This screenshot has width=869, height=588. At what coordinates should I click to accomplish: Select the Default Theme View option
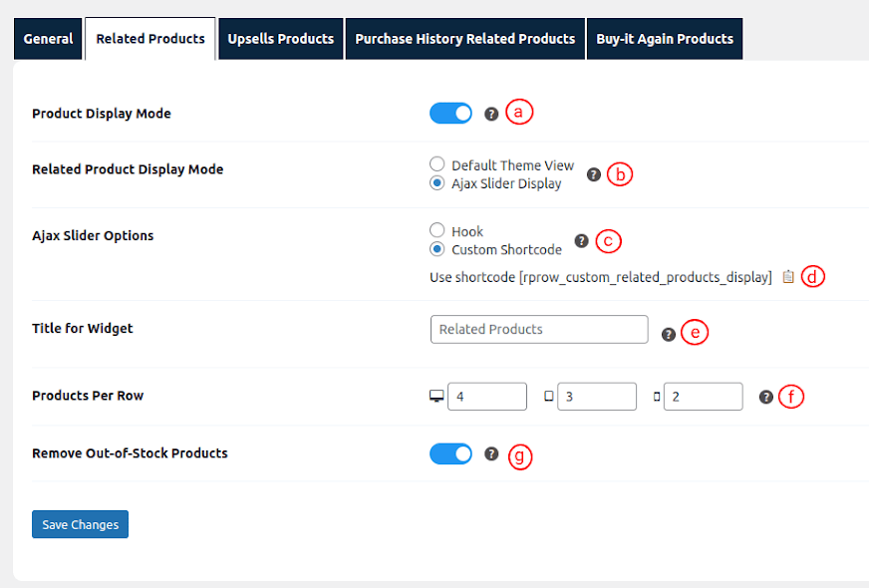[435, 164]
